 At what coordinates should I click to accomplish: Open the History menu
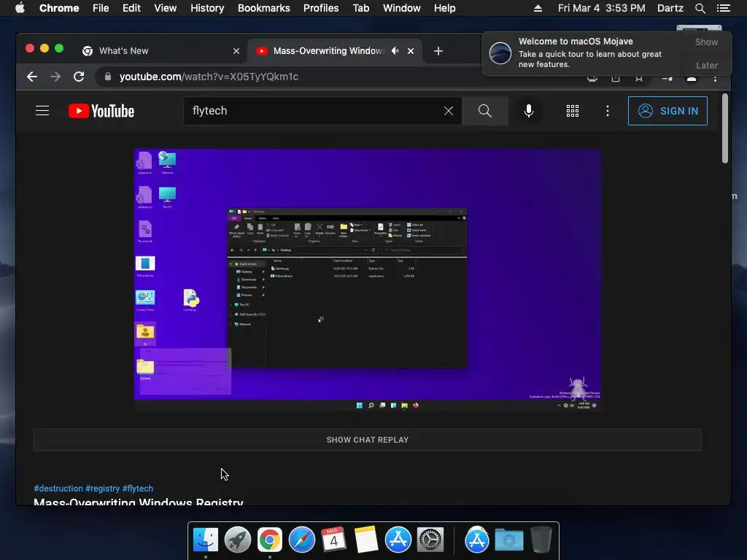point(207,8)
